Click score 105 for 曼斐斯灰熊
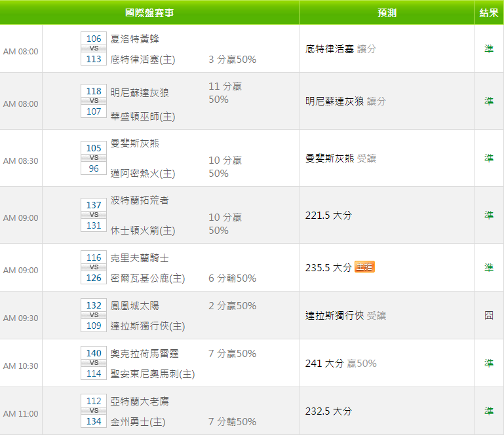504x435 pixels. (x=94, y=148)
